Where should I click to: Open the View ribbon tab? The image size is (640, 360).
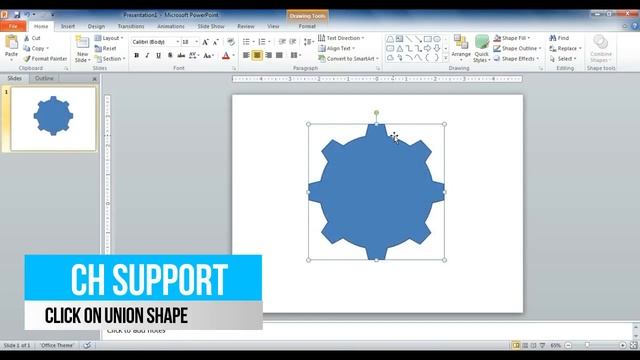click(x=273, y=26)
